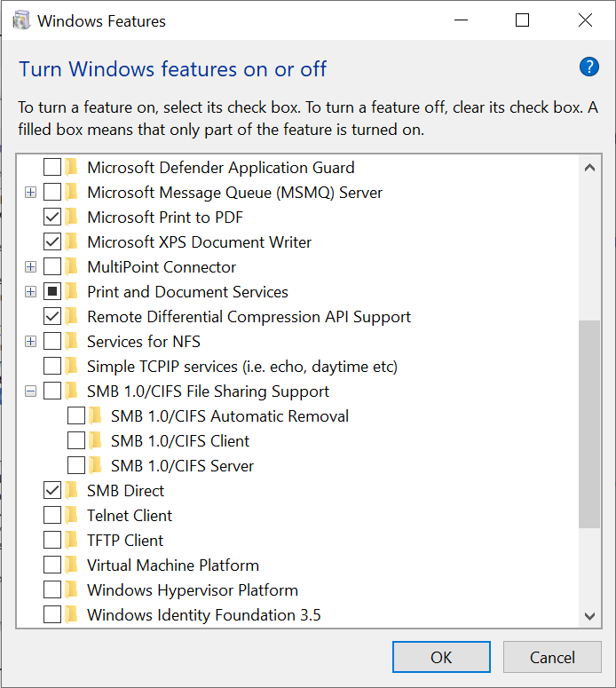Click folder icon beside TFTP Client
The height and width of the screenshot is (688, 616).
[71, 540]
